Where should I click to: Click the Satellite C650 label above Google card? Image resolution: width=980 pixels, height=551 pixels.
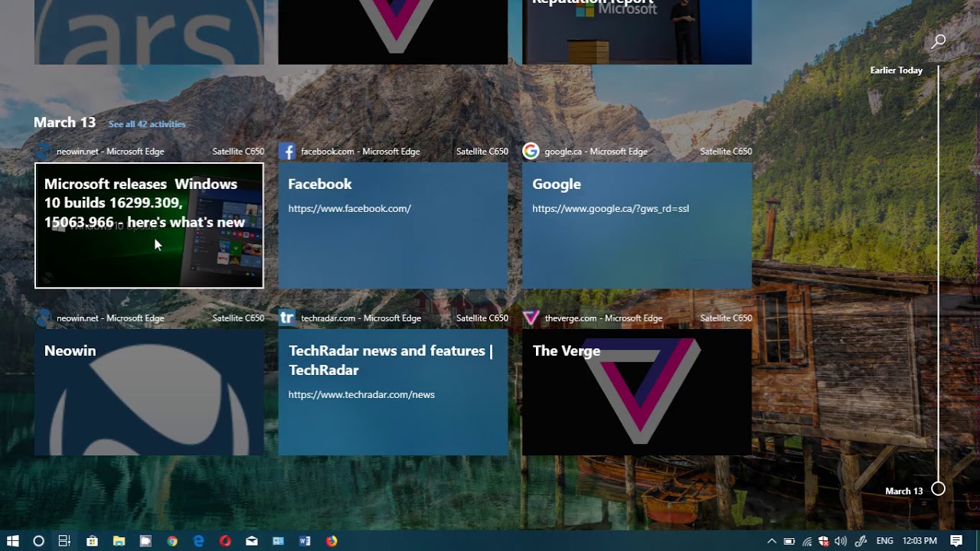(x=726, y=152)
